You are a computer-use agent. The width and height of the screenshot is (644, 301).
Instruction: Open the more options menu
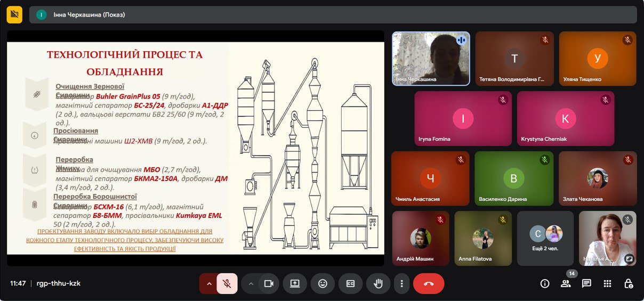pos(401,283)
